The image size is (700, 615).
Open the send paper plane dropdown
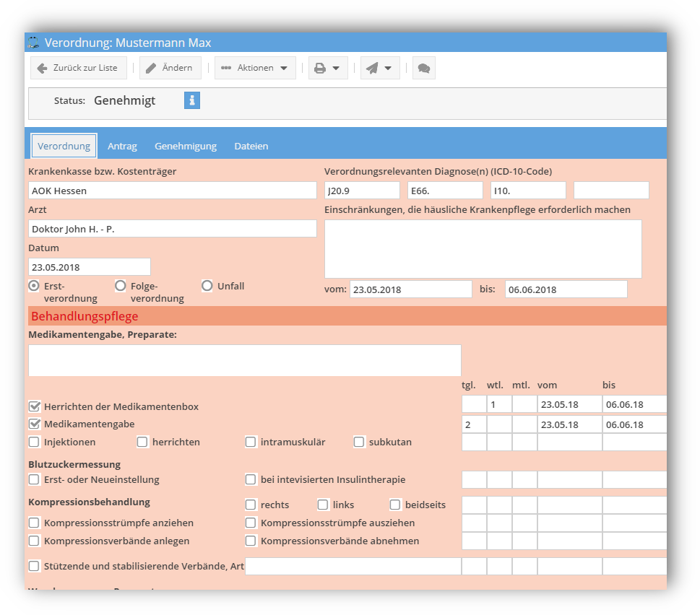tap(380, 68)
